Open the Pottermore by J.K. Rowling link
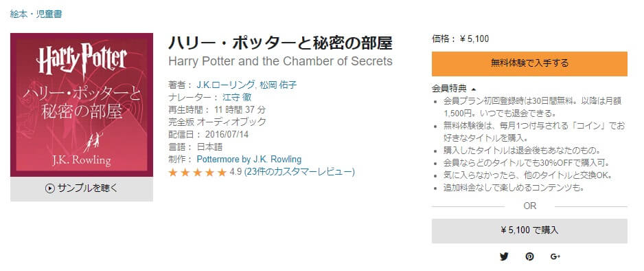This screenshot has height=271, width=644. click(x=249, y=159)
